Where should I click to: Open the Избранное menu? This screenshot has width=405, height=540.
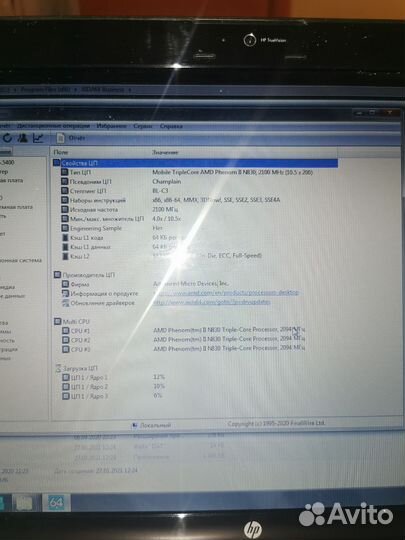(x=111, y=126)
